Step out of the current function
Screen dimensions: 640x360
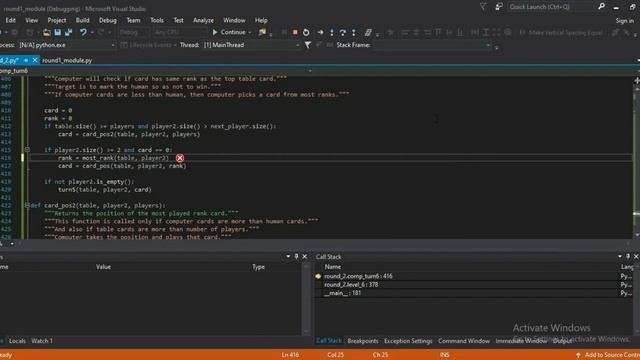click(x=353, y=32)
